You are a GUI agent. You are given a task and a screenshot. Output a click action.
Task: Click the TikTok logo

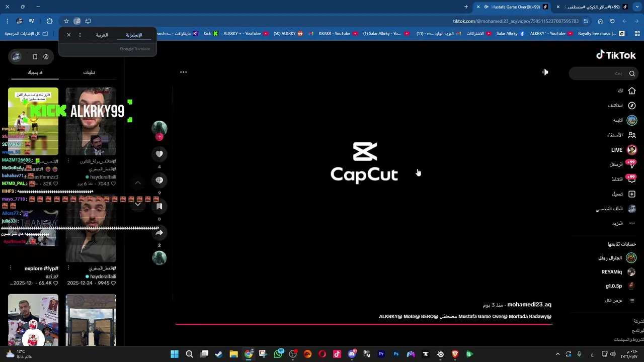point(616,55)
